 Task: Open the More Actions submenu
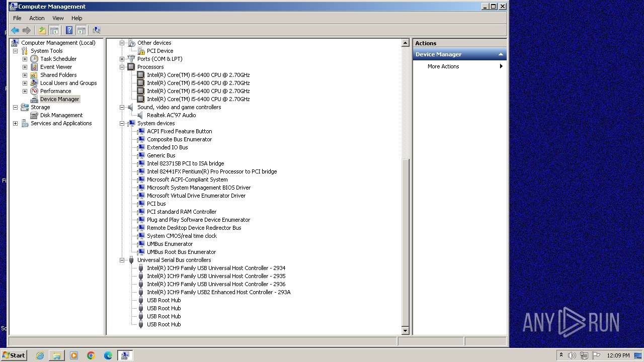[459, 66]
